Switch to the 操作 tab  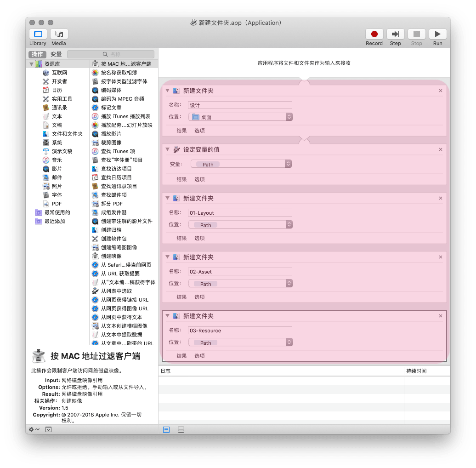click(37, 54)
